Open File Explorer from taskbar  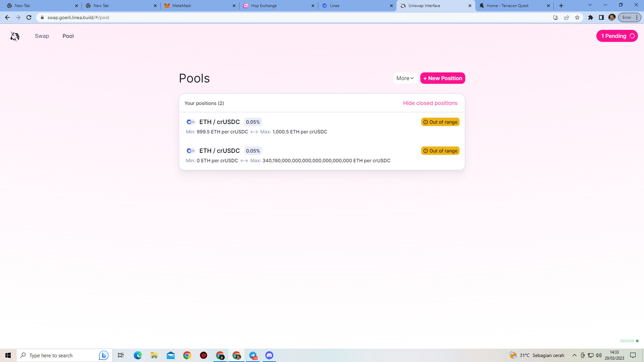click(154, 355)
